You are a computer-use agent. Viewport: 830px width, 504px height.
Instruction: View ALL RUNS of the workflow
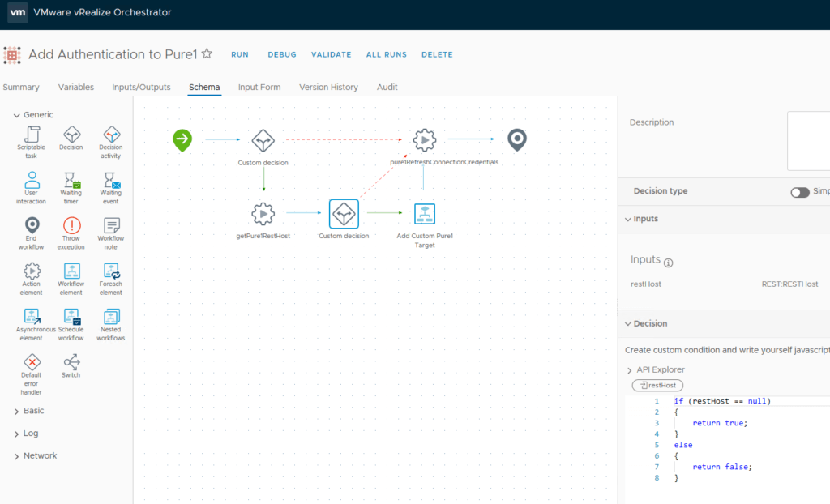pos(387,54)
